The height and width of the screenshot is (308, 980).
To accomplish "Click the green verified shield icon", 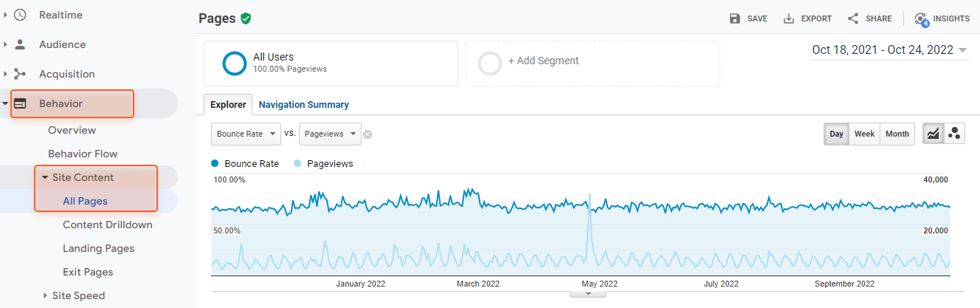I will (246, 18).
